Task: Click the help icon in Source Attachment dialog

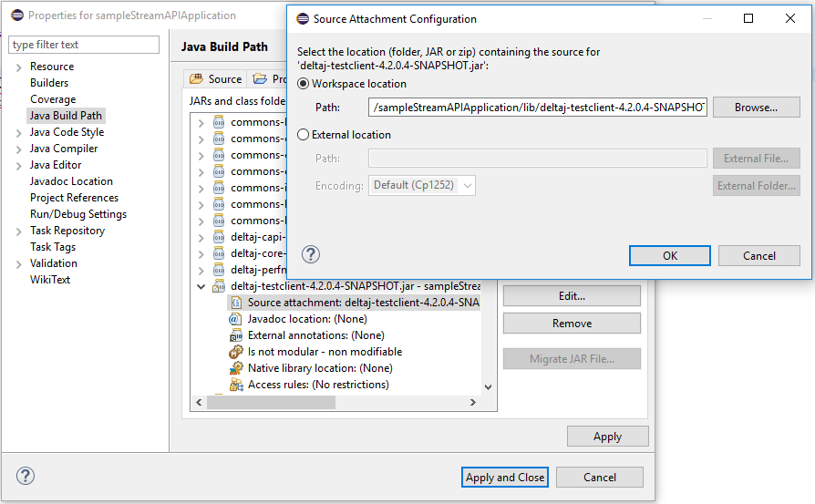Action: [x=311, y=254]
